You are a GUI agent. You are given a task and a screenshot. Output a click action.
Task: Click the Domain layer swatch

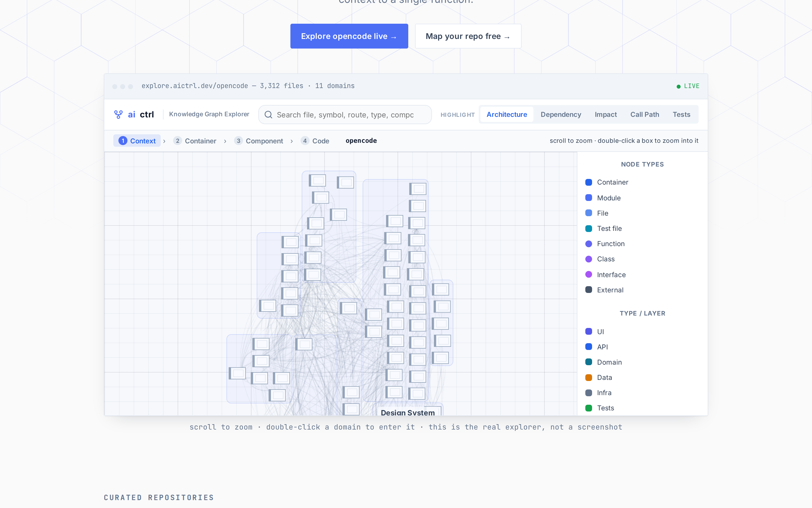point(588,362)
